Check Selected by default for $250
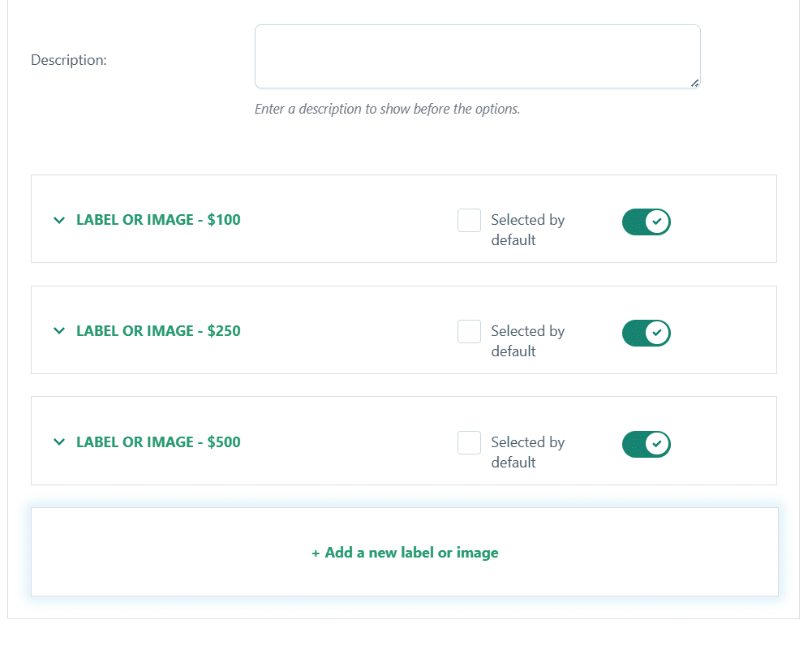This screenshot has width=812, height=646. pyautogui.click(x=469, y=332)
